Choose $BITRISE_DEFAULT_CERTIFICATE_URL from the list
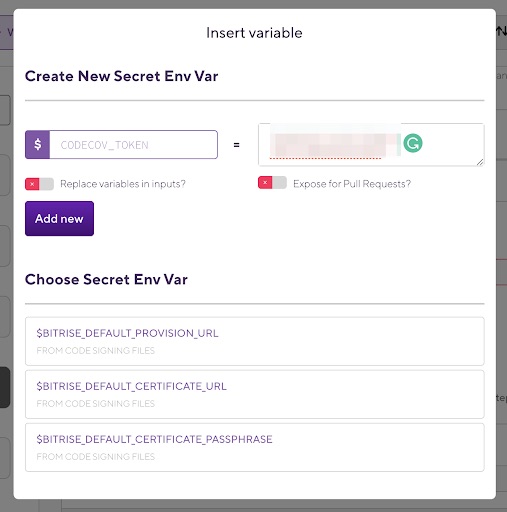Viewport: 507px width, 512px height. pyautogui.click(x=255, y=394)
